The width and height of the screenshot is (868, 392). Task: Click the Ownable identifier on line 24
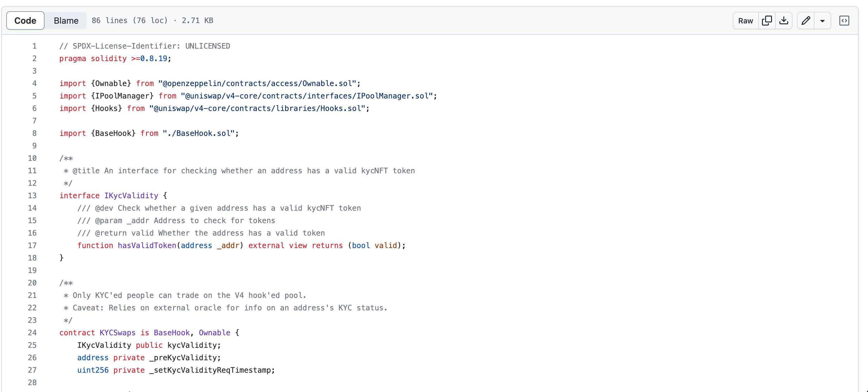click(x=214, y=333)
